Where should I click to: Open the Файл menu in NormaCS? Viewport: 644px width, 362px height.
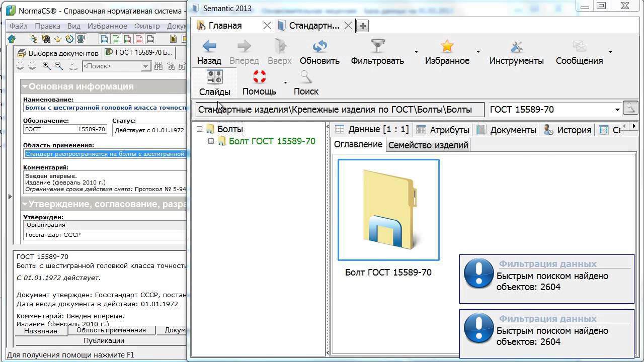[19, 26]
